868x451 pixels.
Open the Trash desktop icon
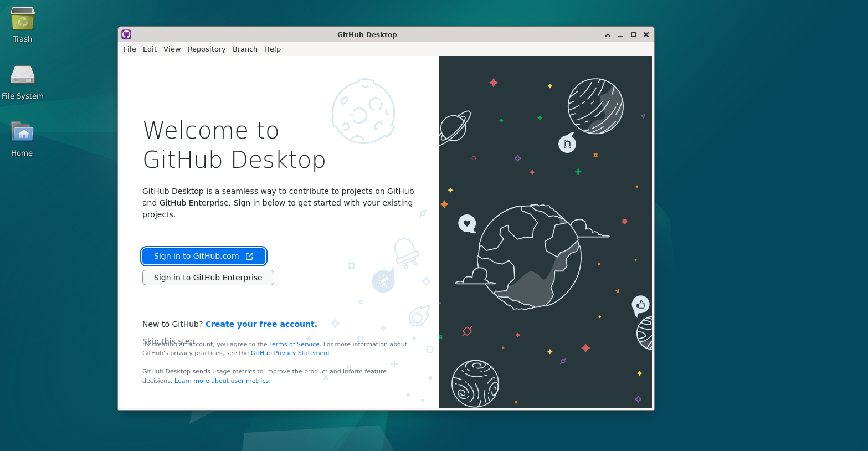tap(23, 25)
